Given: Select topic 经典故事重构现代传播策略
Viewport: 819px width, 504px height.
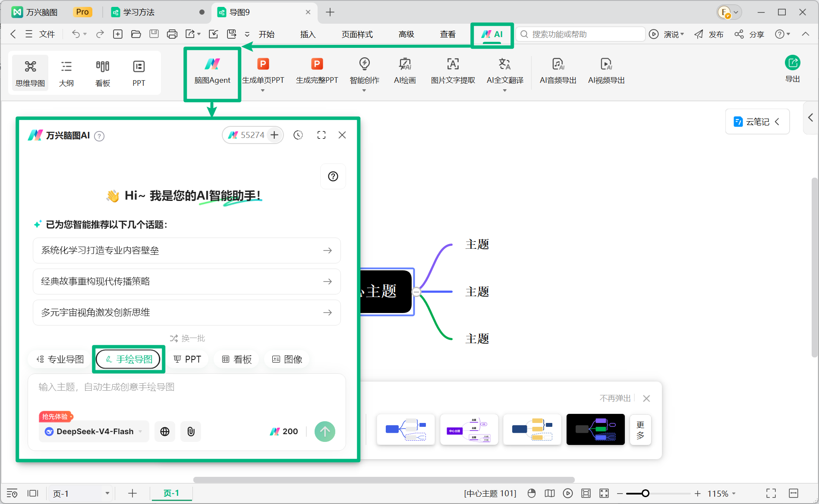Looking at the screenshot, I should (187, 282).
